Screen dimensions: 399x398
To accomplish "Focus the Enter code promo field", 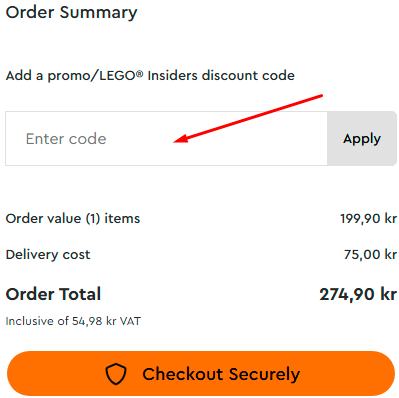I will (x=166, y=138).
